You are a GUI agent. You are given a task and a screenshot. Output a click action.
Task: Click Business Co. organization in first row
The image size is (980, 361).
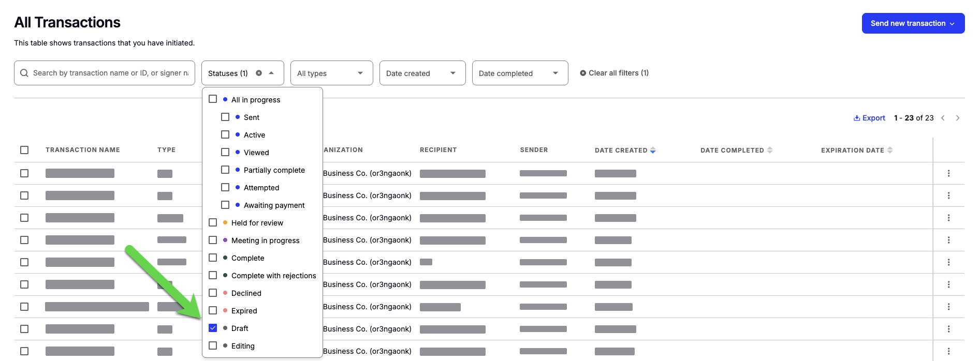click(367, 173)
